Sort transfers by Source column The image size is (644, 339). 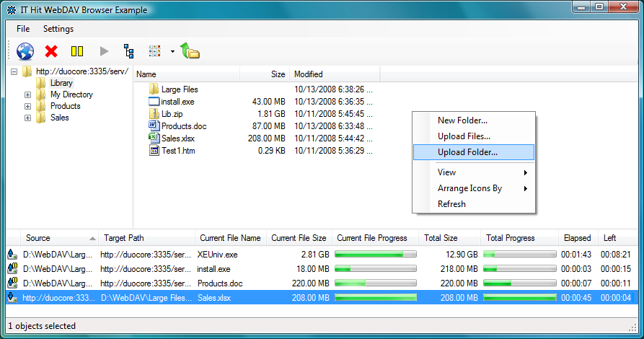coord(60,238)
